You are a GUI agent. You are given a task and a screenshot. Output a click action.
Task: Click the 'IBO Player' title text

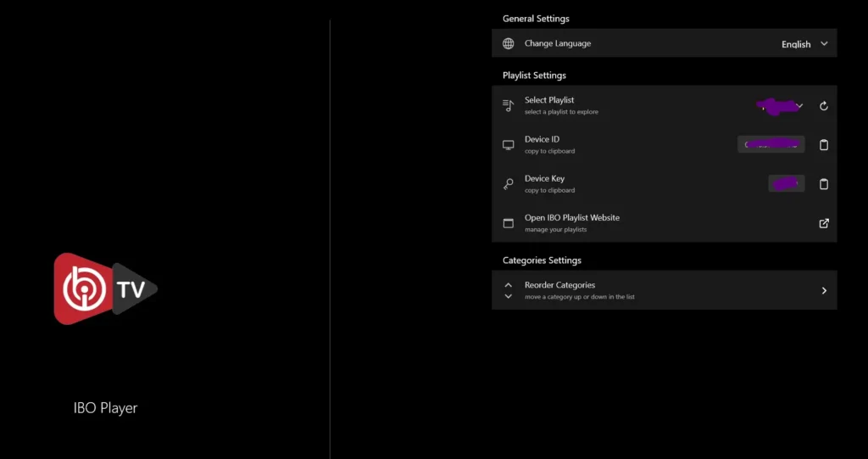[x=105, y=408]
